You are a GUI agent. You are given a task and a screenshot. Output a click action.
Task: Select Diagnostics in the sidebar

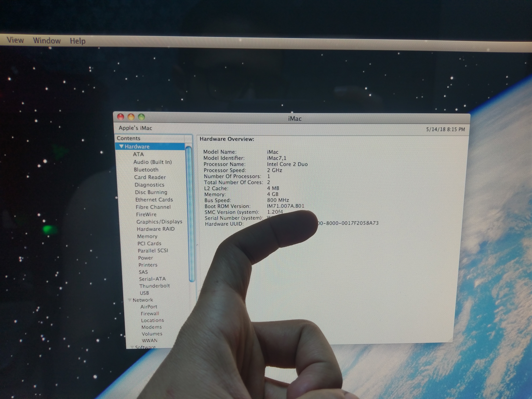pos(149,185)
